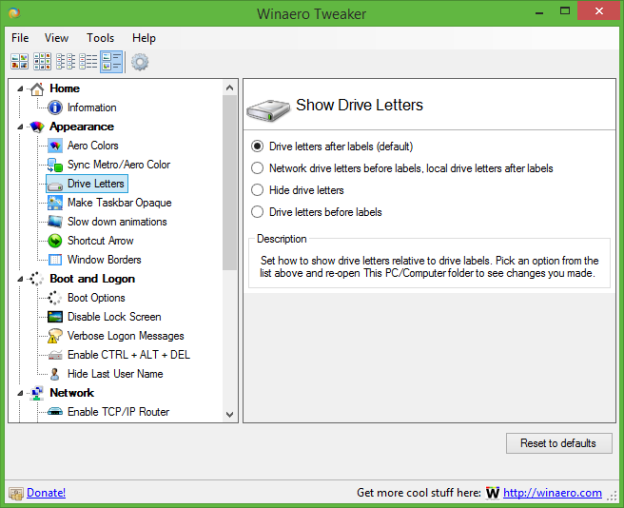Click the Enable CTRL + ALT + DEL icon
The height and width of the screenshot is (508, 624).
[55, 355]
